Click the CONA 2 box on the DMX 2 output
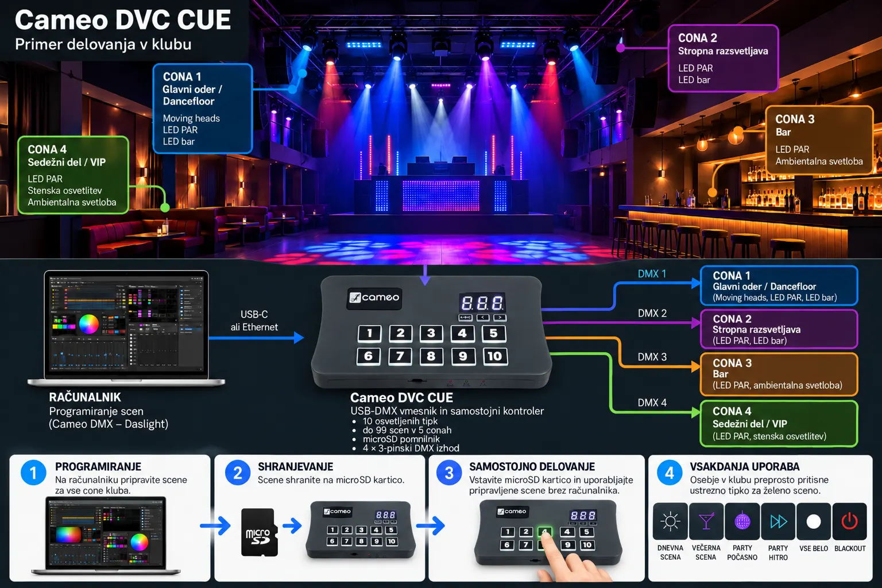This screenshot has height=588, width=882. (x=779, y=329)
